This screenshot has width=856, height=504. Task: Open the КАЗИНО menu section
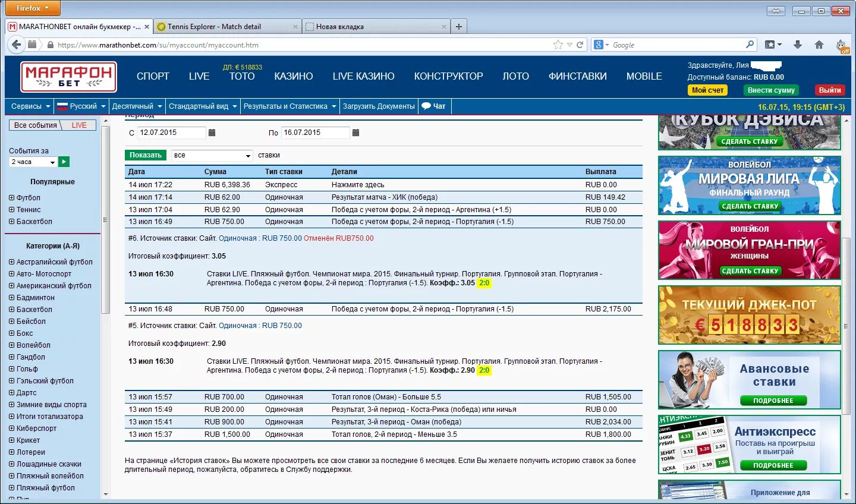(x=294, y=76)
